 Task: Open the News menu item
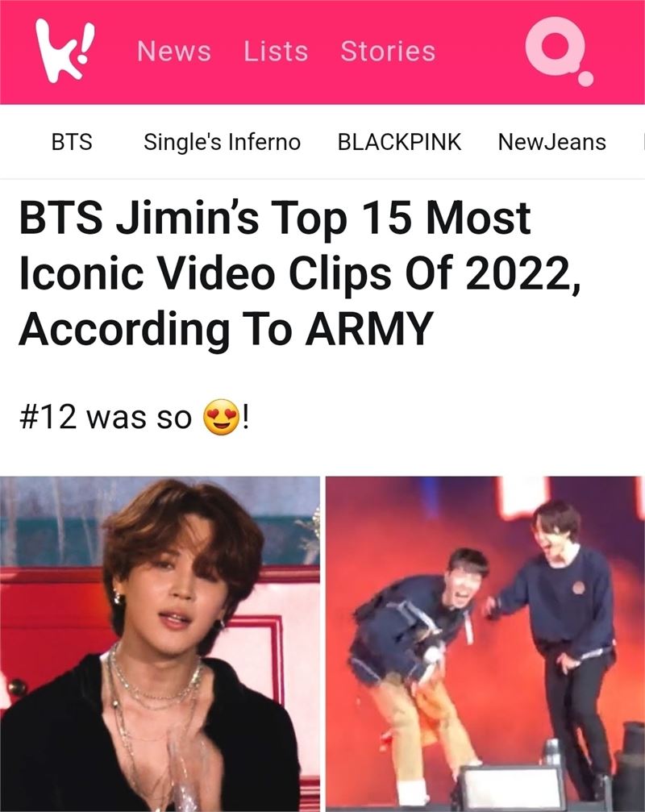[174, 52]
